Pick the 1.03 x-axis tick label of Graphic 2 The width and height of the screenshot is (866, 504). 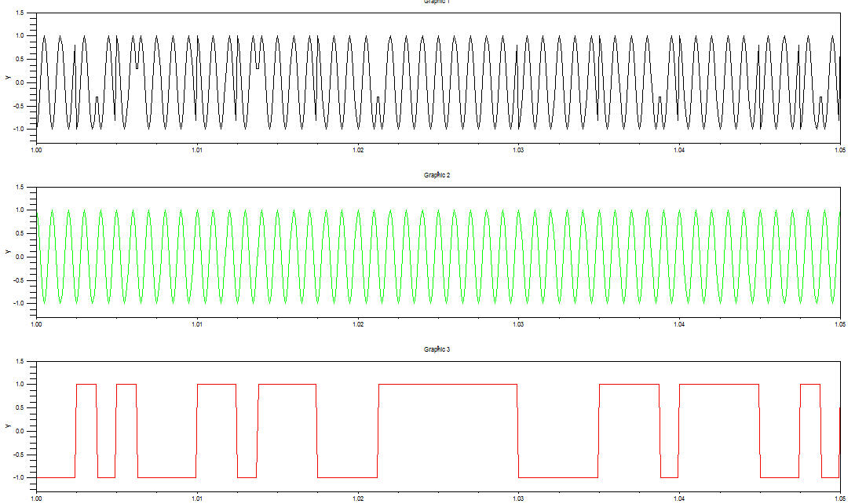(x=519, y=324)
